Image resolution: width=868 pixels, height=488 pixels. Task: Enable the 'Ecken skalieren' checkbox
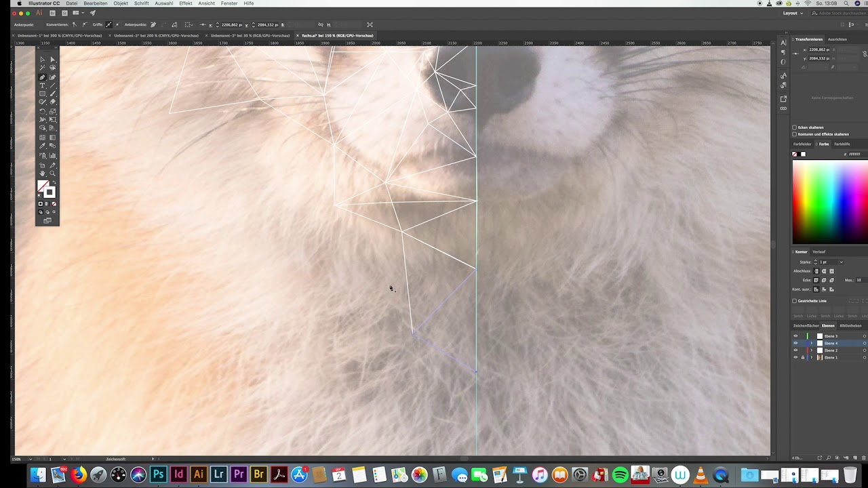(x=795, y=127)
